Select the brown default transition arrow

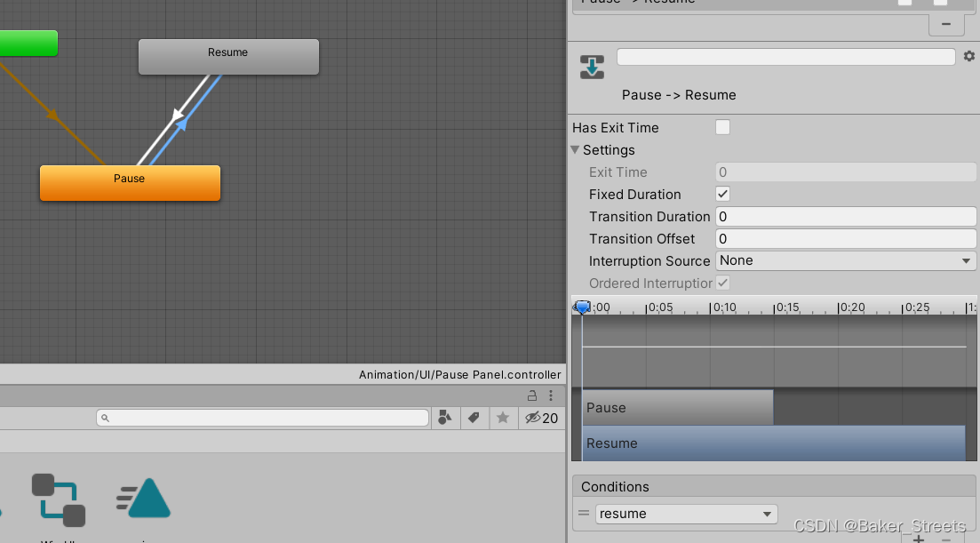pos(53,115)
